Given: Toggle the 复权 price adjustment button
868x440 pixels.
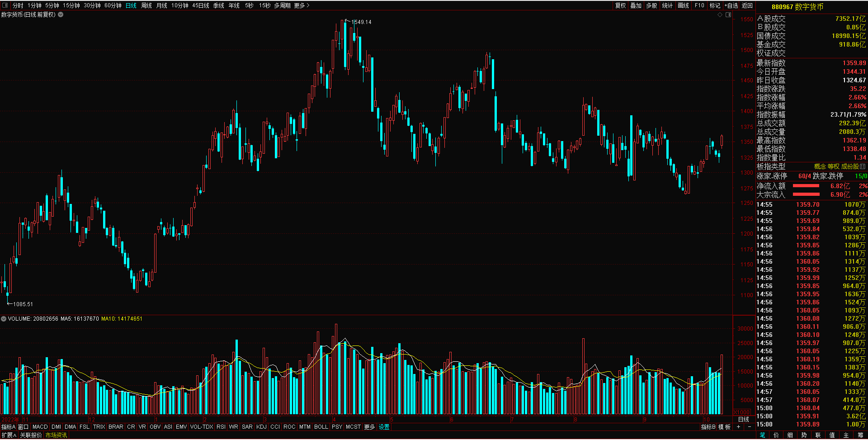Looking at the screenshot, I should click(620, 5).
